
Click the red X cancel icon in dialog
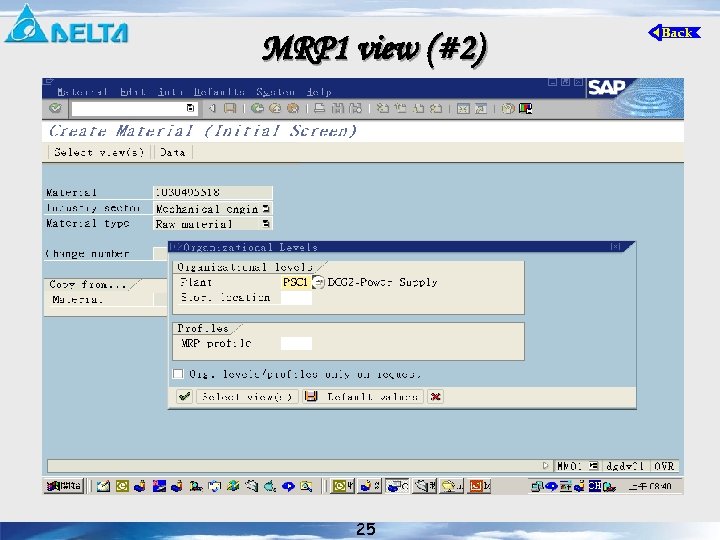coord(435,396)
